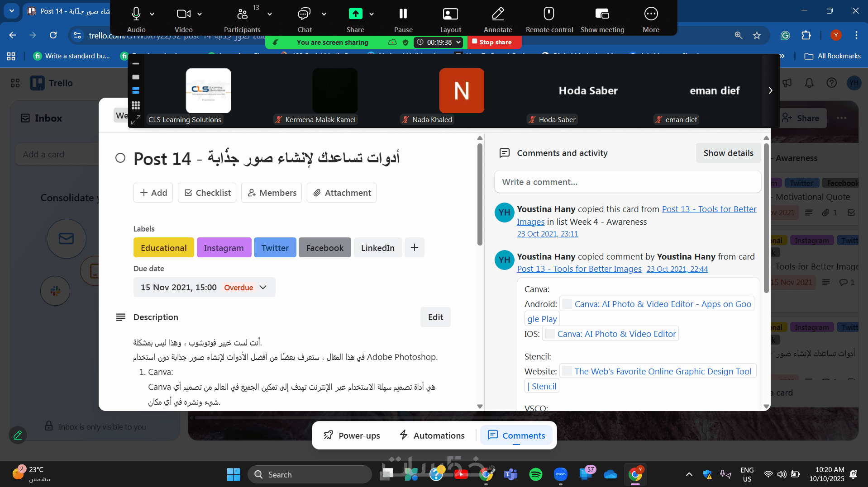Expand the Participants options arrow in Zoom

click(270, 14)
